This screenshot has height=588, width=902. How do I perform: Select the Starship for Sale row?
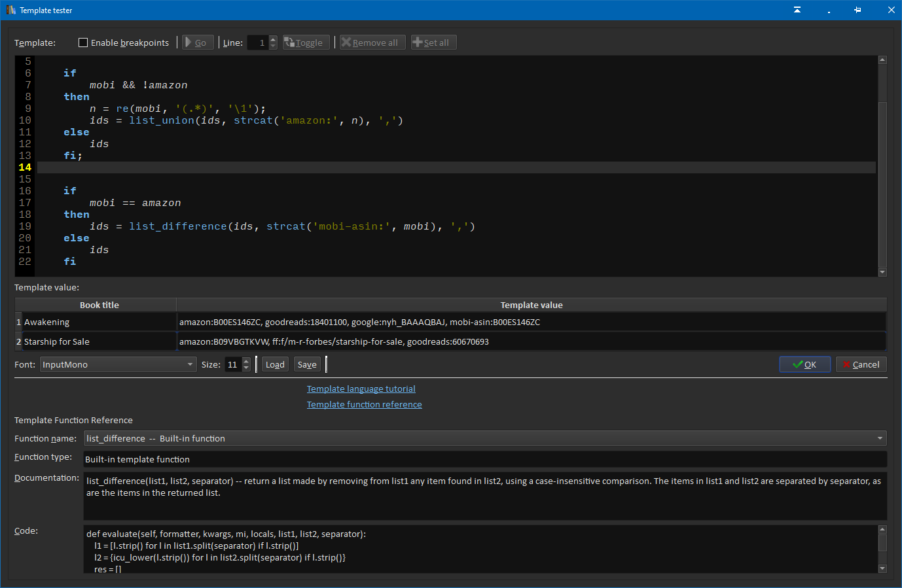point(57,341)
